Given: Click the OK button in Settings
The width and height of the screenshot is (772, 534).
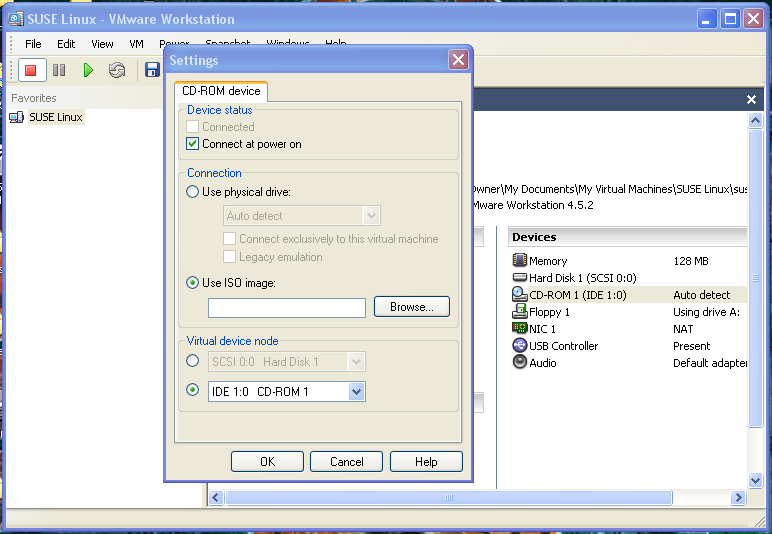Looking at the screenshot, I should (x=267, y=462).
